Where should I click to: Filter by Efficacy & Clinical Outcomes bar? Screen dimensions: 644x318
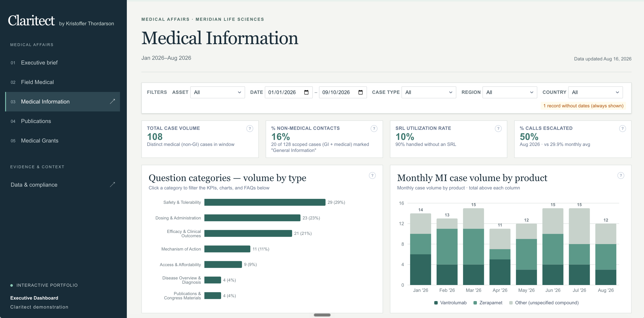coord(248,233)
